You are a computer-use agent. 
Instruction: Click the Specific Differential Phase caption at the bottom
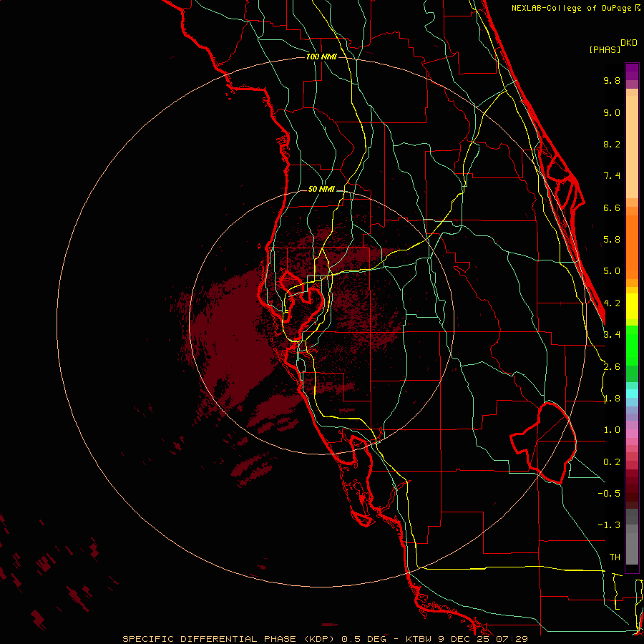(x=325, y=639)
